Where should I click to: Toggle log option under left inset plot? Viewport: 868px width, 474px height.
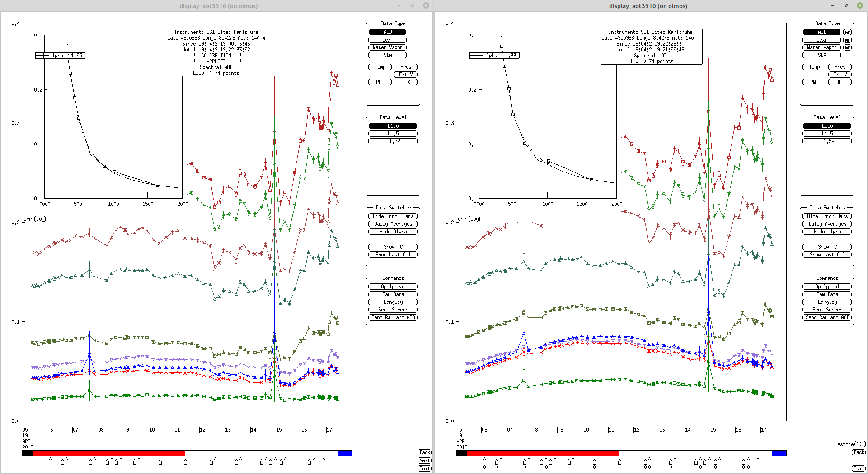point(40,219)
